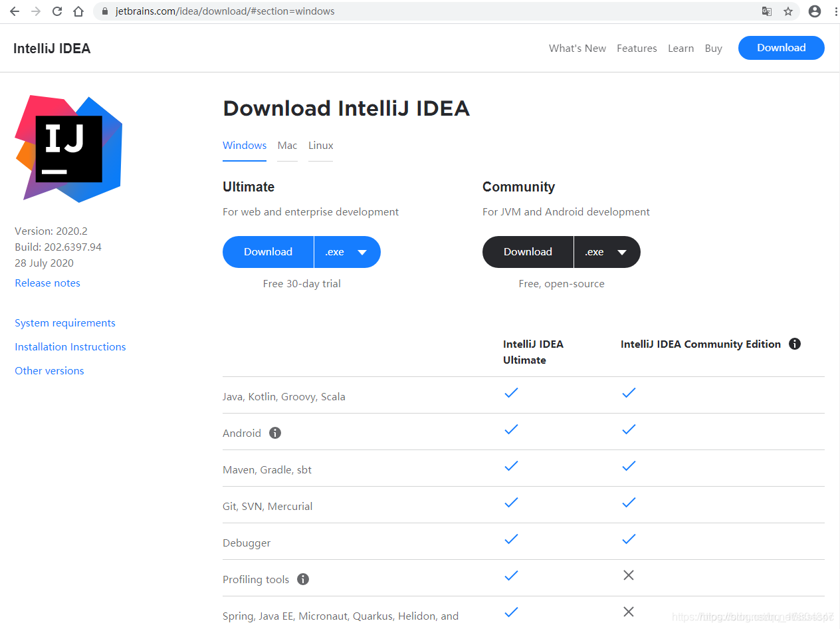
Task: Click the top-right Download button
Action: (782, 48)
